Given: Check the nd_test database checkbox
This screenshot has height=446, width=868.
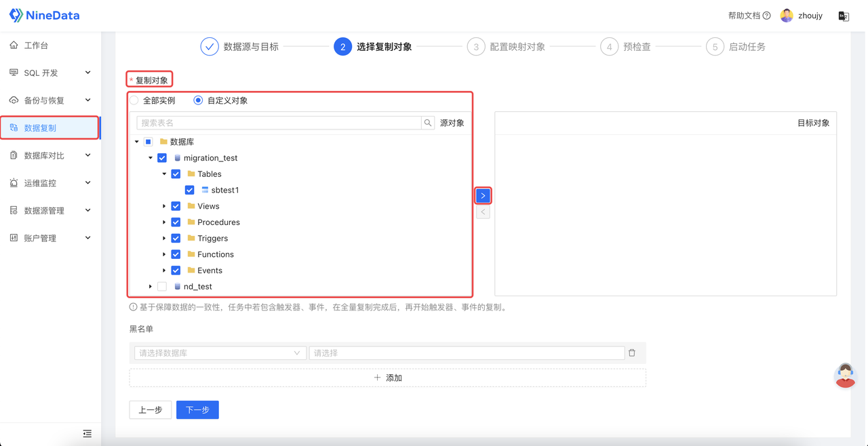Looking at the screenshot, I should 162,287.
